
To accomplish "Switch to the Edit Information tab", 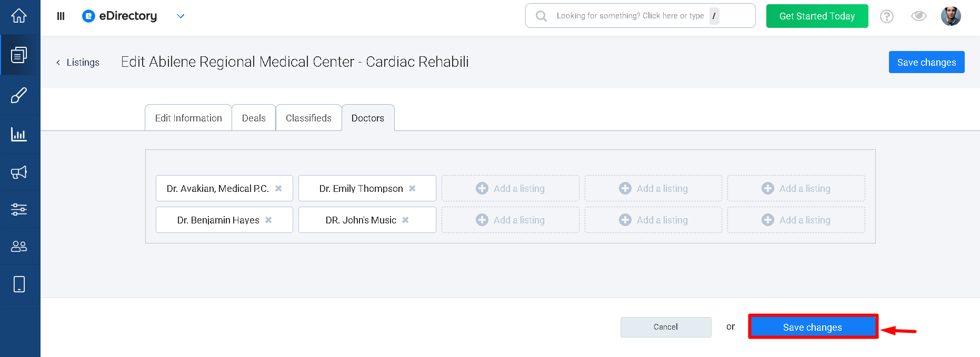I will tap(188, 118).
